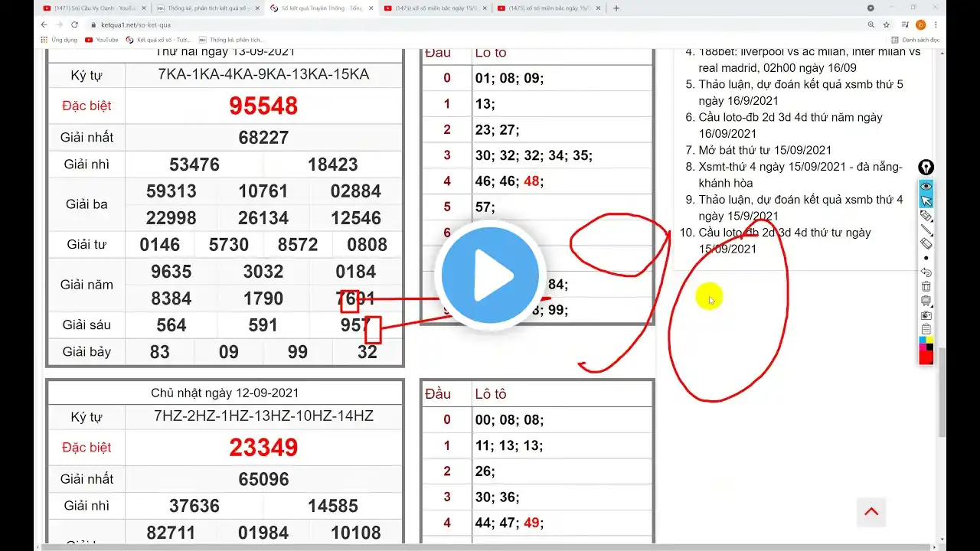
Task: Open 'Cầu loto-đb 2d 3d 4d thứ tư' link
Action: click(x=785, y=240)
